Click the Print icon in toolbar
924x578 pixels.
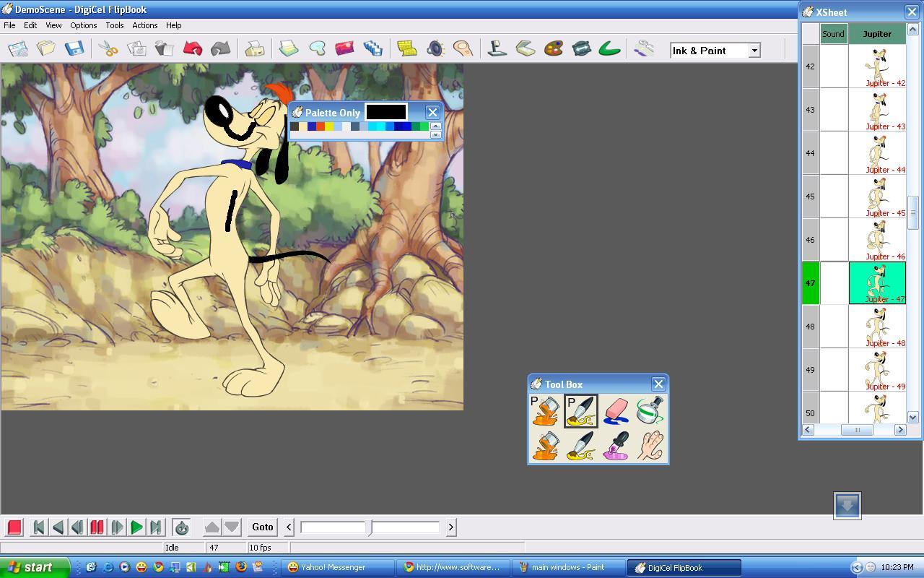(x=254, y=48)
